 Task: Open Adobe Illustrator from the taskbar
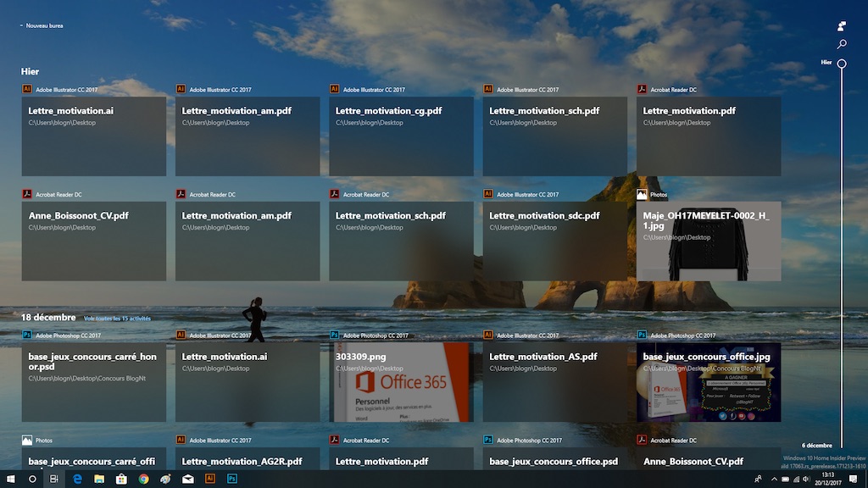coord(209,480)
